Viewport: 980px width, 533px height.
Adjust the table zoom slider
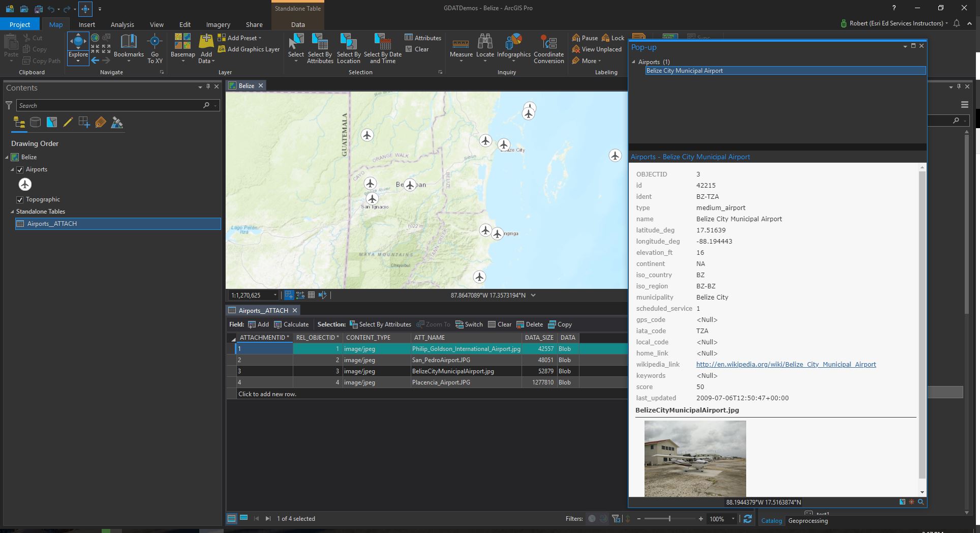[669, 519]
